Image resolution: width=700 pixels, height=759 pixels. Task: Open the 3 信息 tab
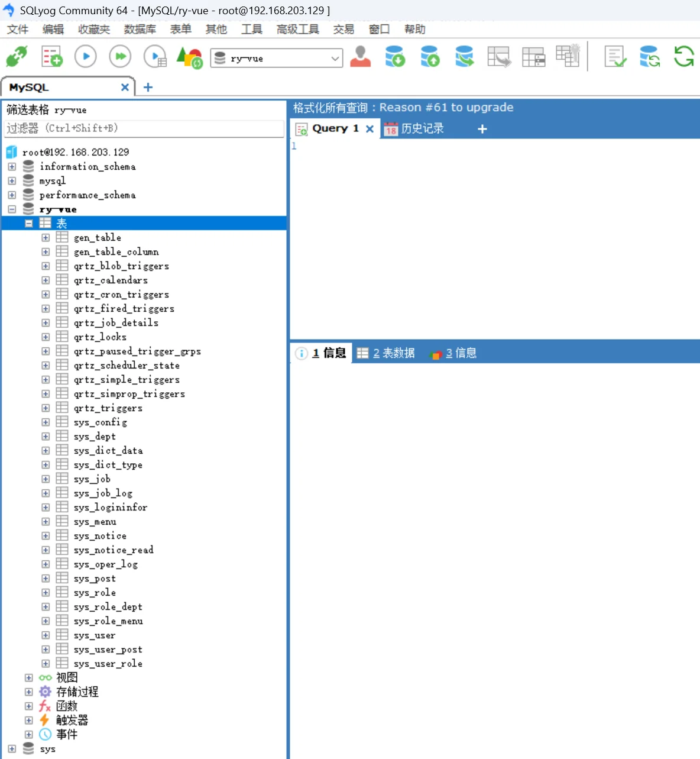click(453, 353)
